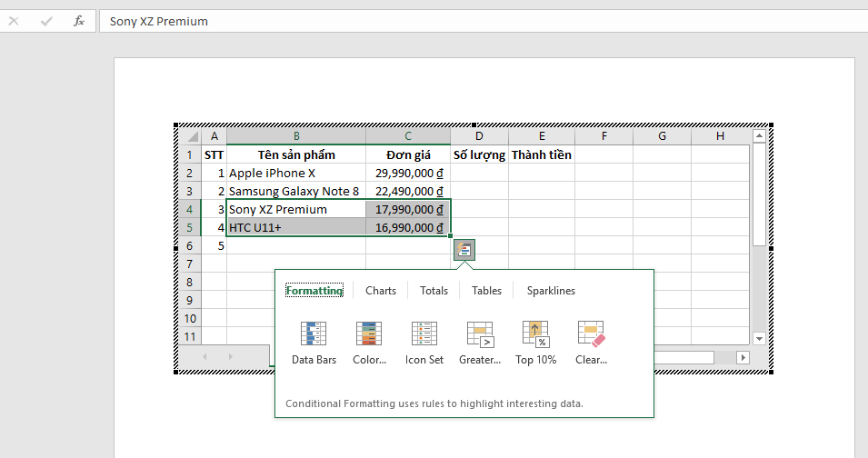Click the 'Tên sản phẩm' cell
Image resolution: width=868 pixels, height=458 pixels.
[x=296, y=154]
